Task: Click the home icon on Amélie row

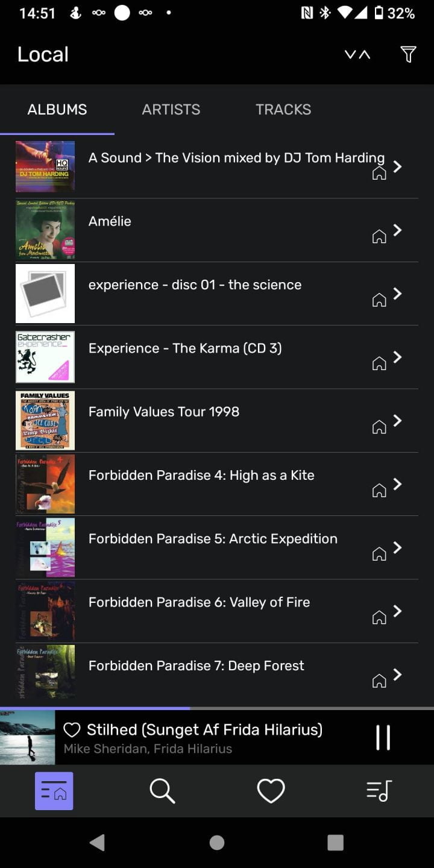Action: [379, 237]
